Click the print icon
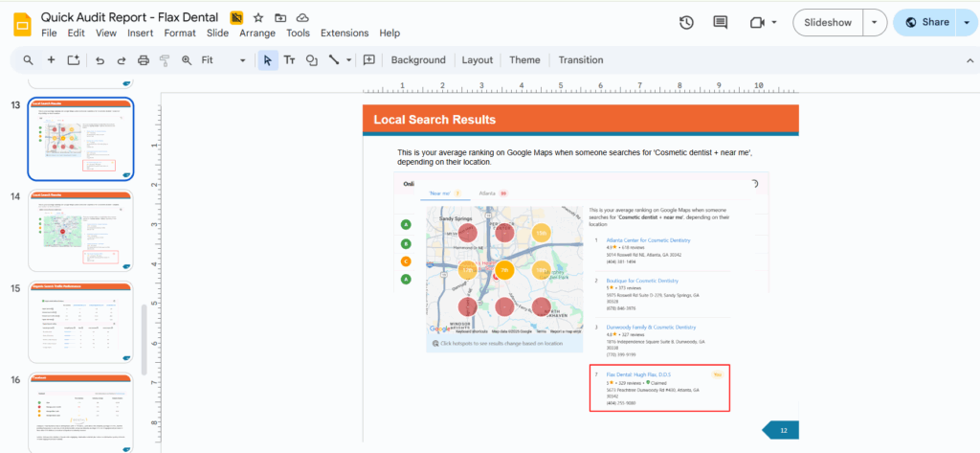The width and height of the screenshot is (980, 453). tap(144, 60)
